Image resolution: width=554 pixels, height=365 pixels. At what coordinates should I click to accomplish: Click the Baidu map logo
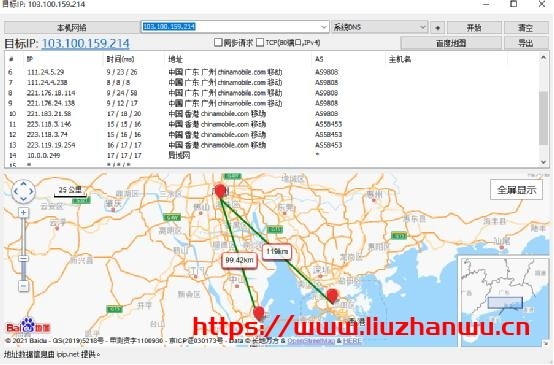(x=28, y=326)
